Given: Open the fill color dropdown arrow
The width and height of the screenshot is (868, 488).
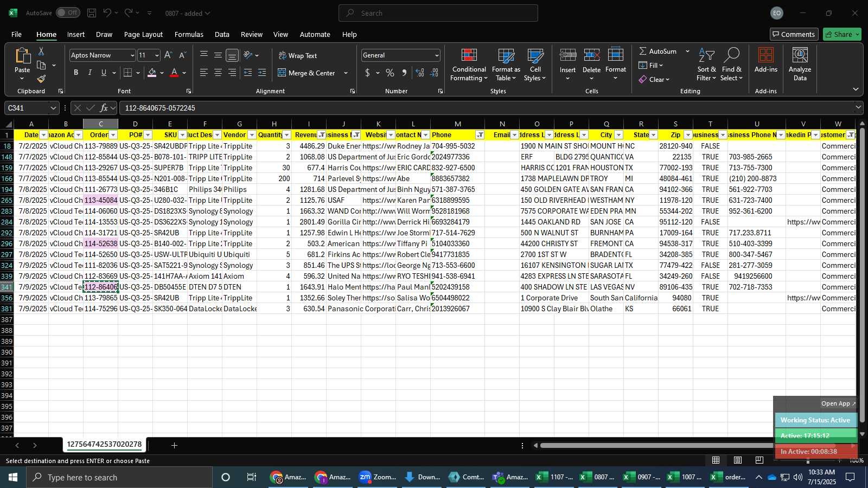Looking at the screenshot, I should pyautogui.click(x=162, y=73).
